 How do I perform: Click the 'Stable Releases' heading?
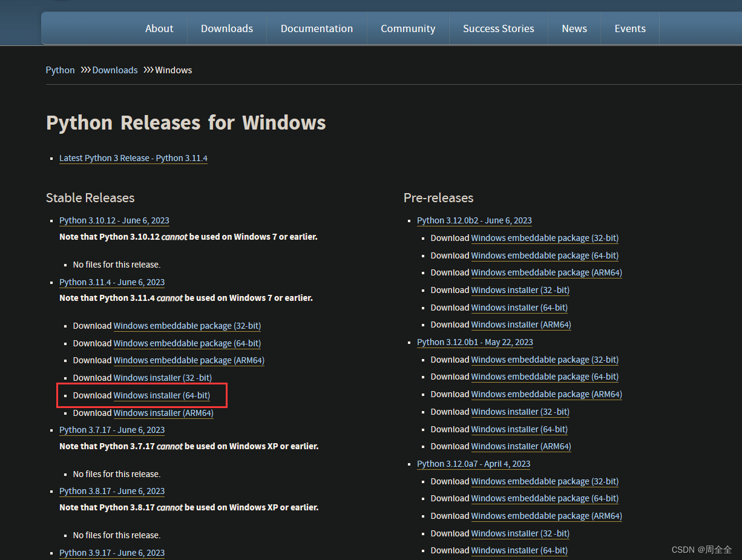(x=90, y=198)
